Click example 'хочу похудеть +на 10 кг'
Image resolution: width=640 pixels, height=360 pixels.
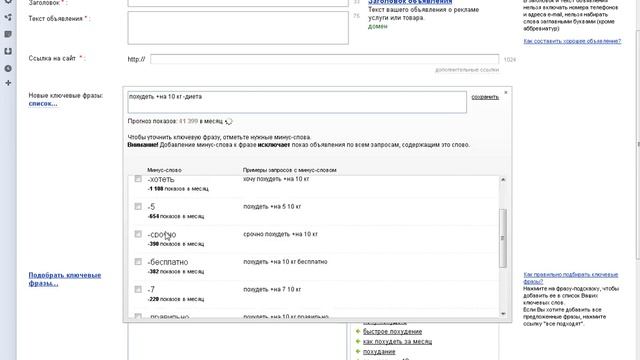coord(276,179)
